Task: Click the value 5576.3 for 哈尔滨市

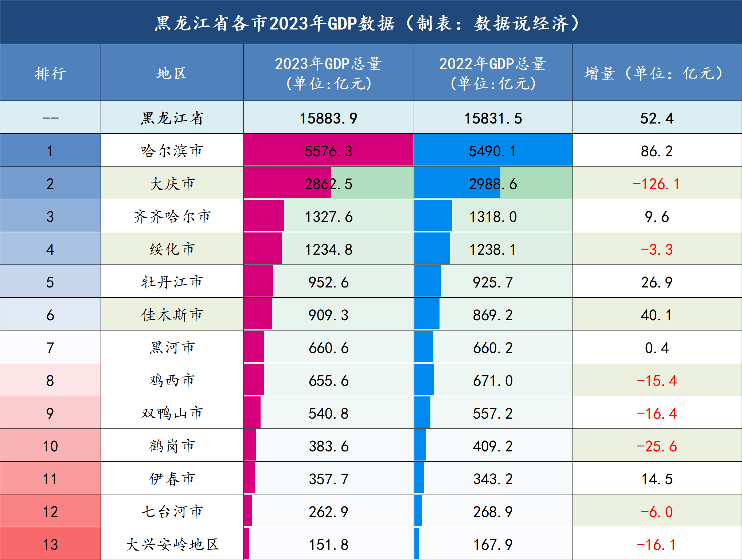Action: click(x=328, y=151)
